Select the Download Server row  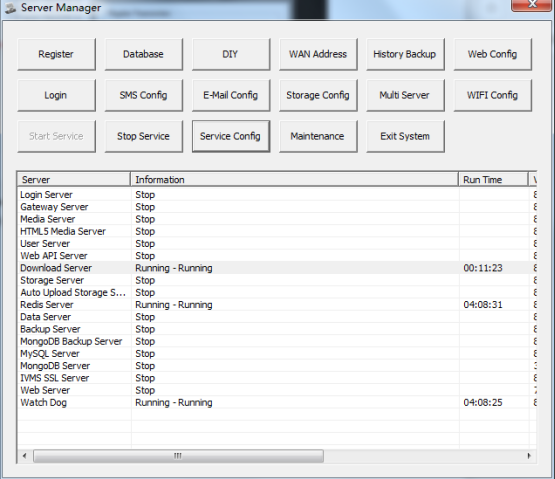277,268
